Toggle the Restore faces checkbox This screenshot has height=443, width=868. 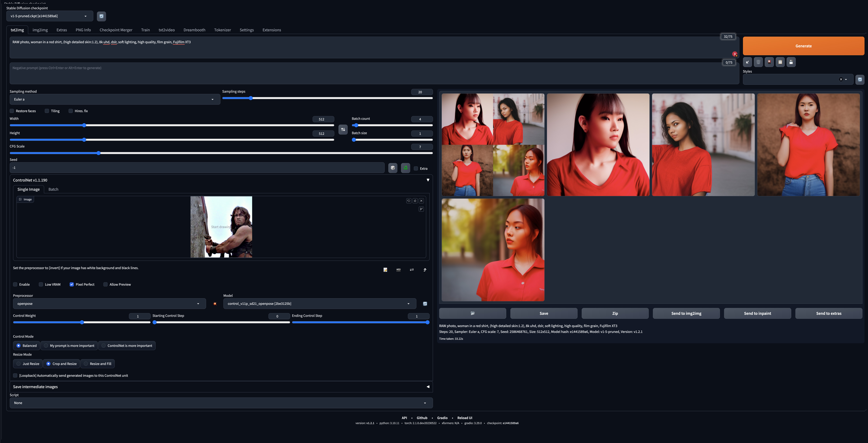click(12, 111)
